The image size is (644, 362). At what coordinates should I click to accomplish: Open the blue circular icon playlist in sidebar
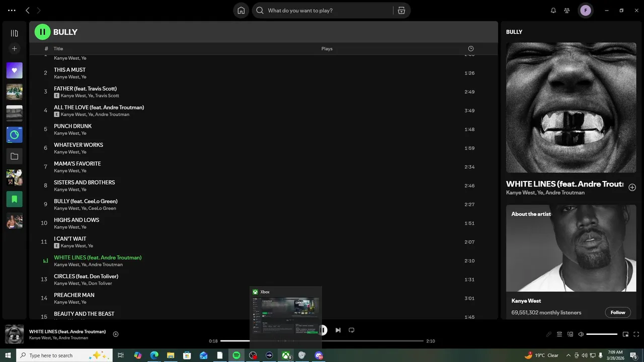click(x=14, y=135)
